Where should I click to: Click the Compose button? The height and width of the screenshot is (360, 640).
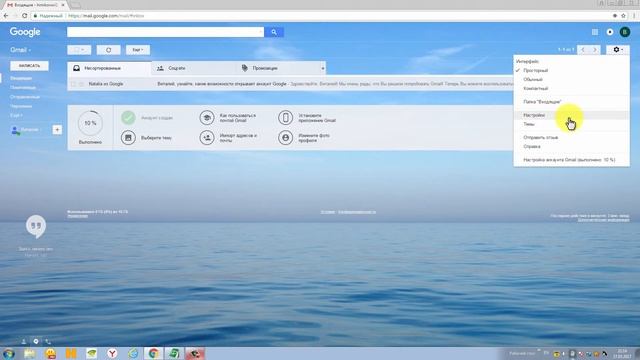(29, 66)
